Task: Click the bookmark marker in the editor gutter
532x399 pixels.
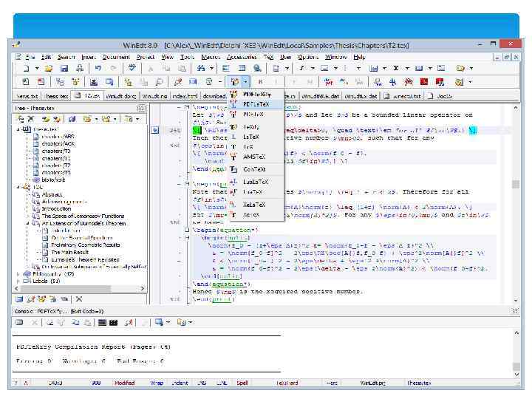Action: 154,130
